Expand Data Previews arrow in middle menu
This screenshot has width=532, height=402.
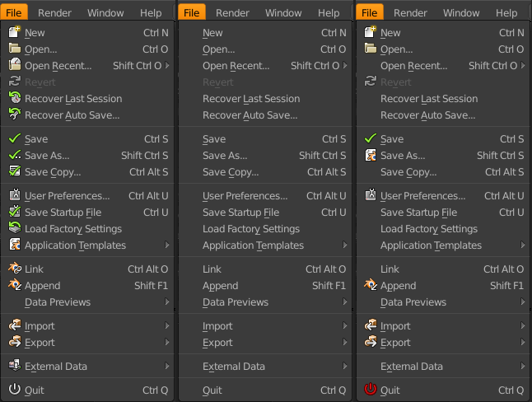[x=345, y=301]
